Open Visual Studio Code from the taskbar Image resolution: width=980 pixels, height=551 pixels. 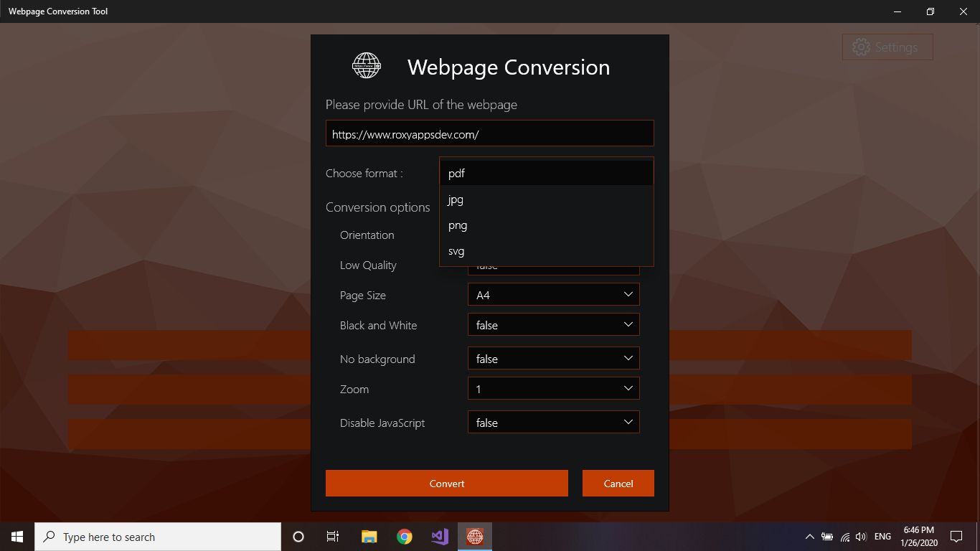click(x=439, y=536)
